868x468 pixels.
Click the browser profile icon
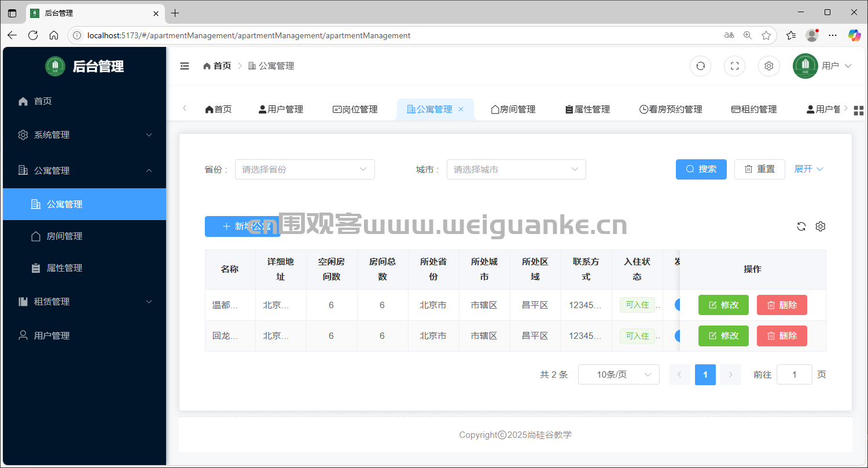tap(812, 35)
